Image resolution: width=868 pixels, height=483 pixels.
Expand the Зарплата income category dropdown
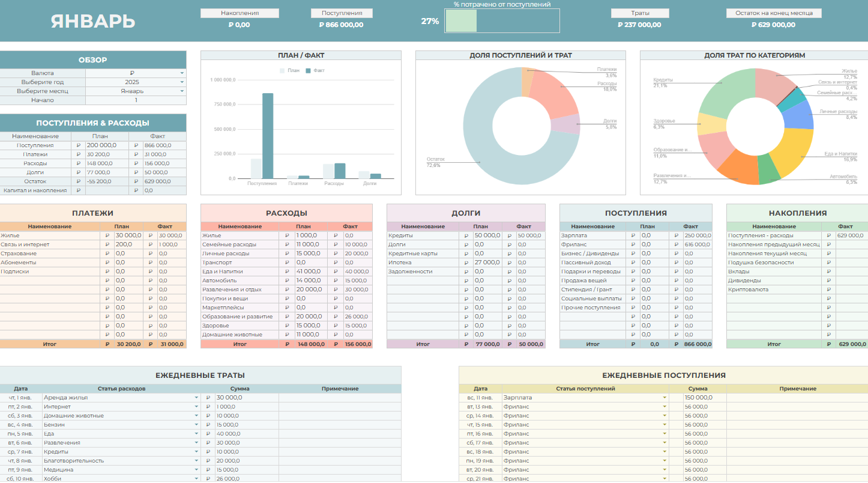click(665, 398)
